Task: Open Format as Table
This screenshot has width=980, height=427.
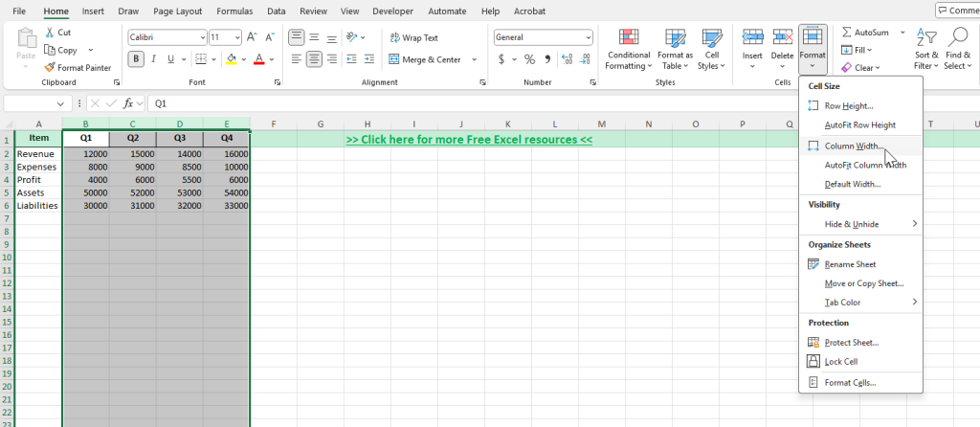Action: click(675, 50)
